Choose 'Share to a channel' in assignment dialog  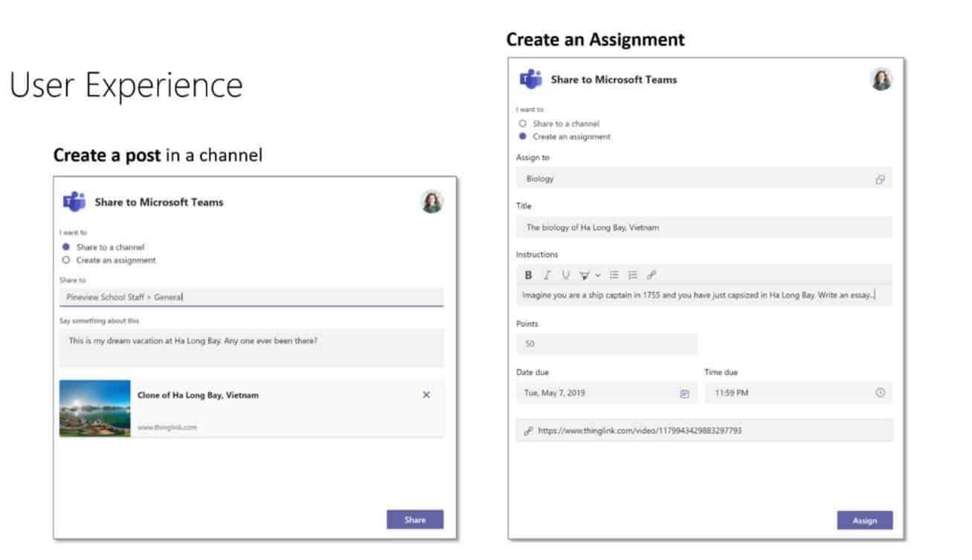point(523,123)
